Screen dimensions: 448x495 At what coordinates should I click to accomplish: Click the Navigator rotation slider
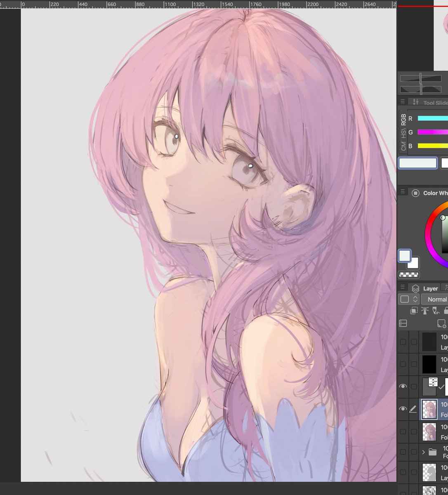[x=420, y=89]
